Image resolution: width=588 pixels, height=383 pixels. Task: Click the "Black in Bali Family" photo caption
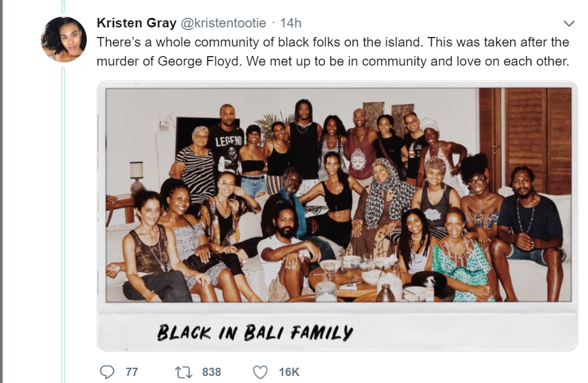point(255,333)
